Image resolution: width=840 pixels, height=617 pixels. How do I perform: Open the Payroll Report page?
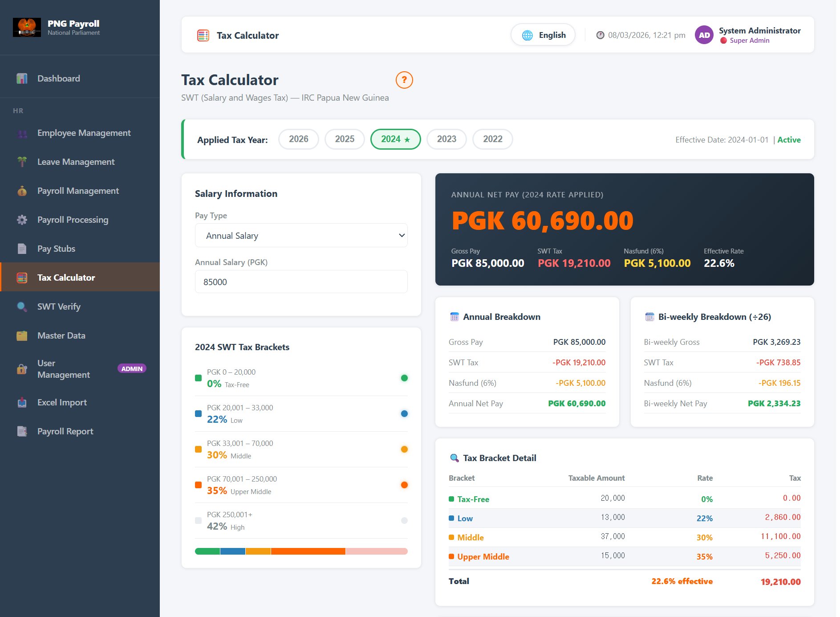coord(80,432)
